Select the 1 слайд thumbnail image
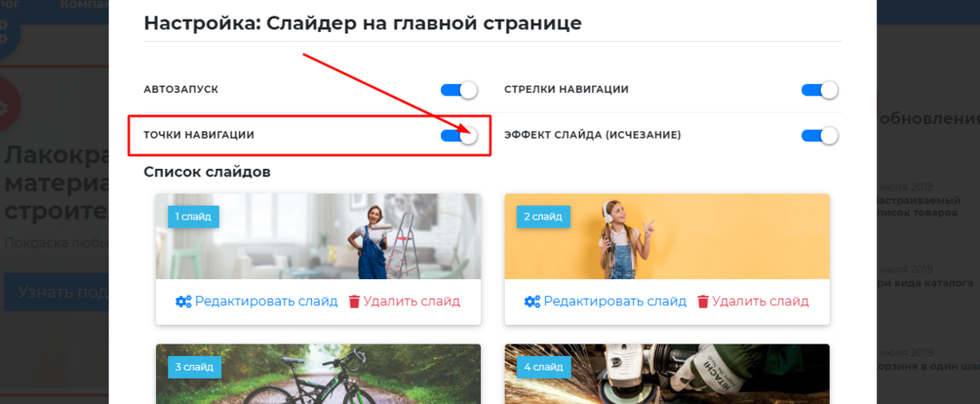This screenshot has width=980, height=404. click(318, 237)
